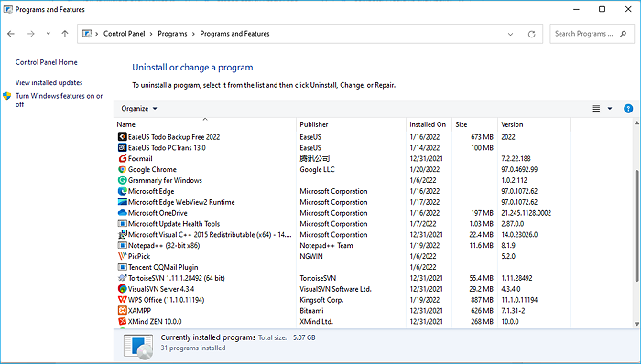Click the change view list icon
641x364 pixels.
click(596, 109)
